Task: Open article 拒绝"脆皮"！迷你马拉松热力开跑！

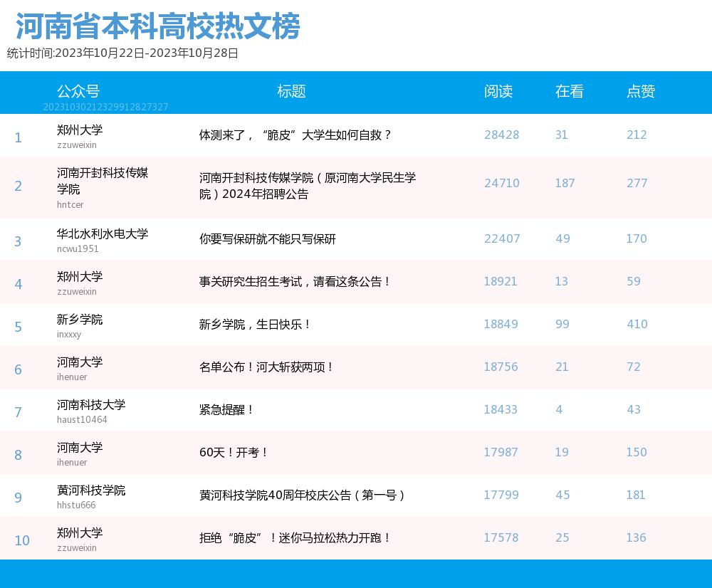Action: (x=295, y=537)
